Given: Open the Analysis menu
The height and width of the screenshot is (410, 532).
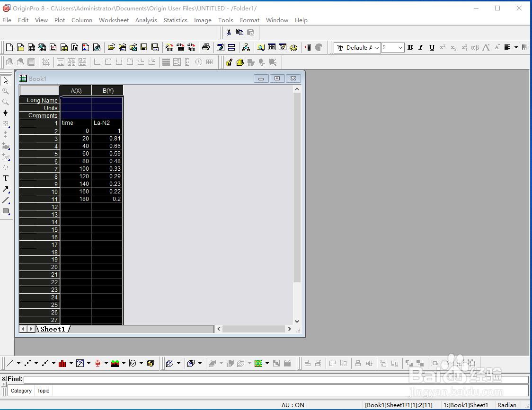Looking at the screenshot, I should click(146, 20).
